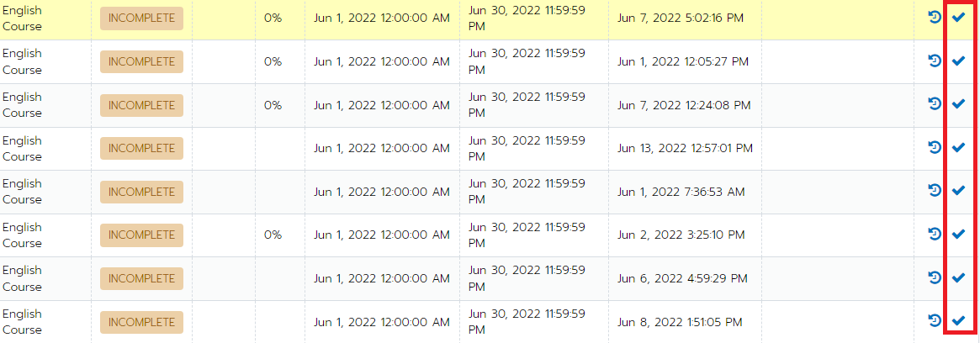Click checkmark for Jun 1 7:36:53 AM row

(x=958, y=191)
